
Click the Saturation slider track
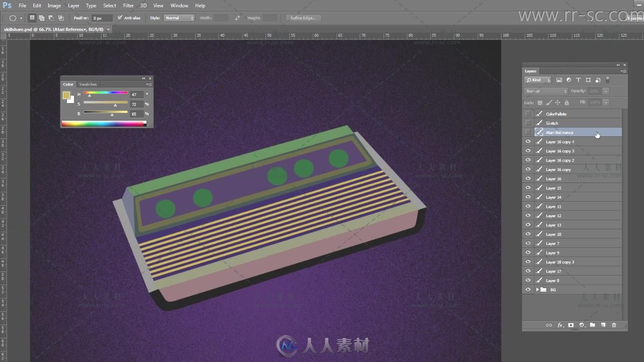click(x=105, y=102)
